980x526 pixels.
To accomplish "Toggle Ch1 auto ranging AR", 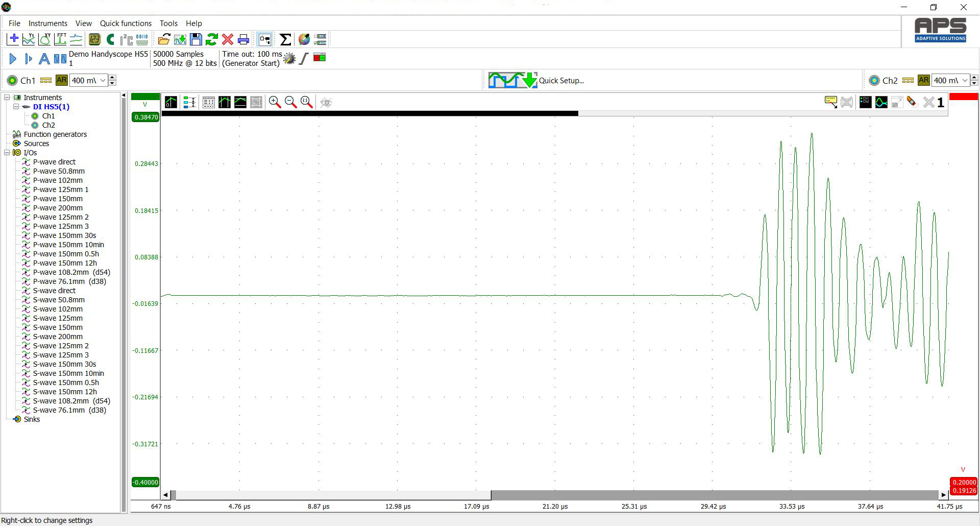I will point(62,80).
